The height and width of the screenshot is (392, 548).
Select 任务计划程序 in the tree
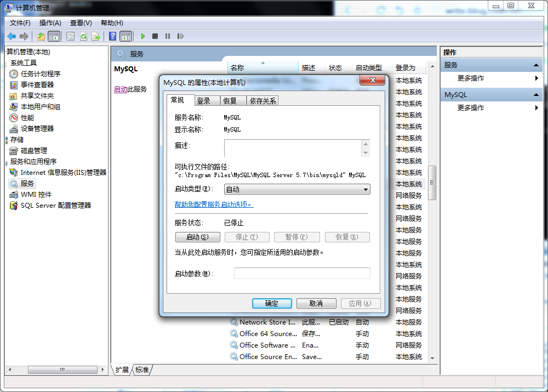coord(41,74)
